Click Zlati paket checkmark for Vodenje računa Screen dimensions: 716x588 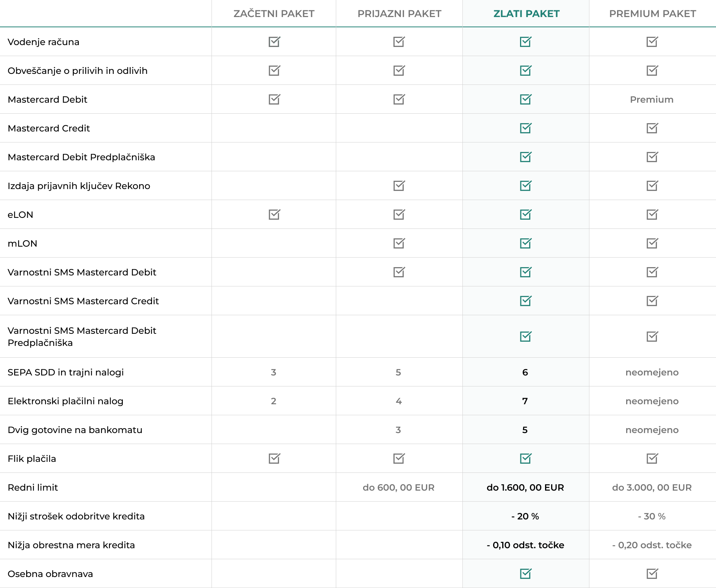click(x=525, y=42)
